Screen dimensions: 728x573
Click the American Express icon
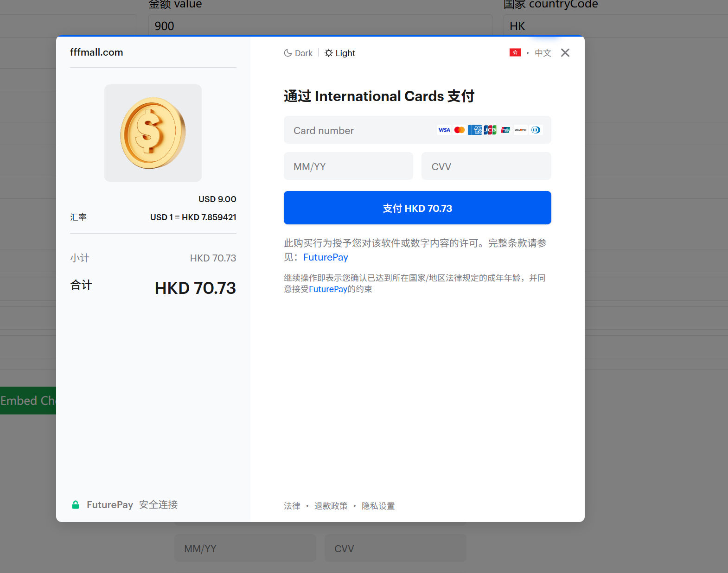475,130
